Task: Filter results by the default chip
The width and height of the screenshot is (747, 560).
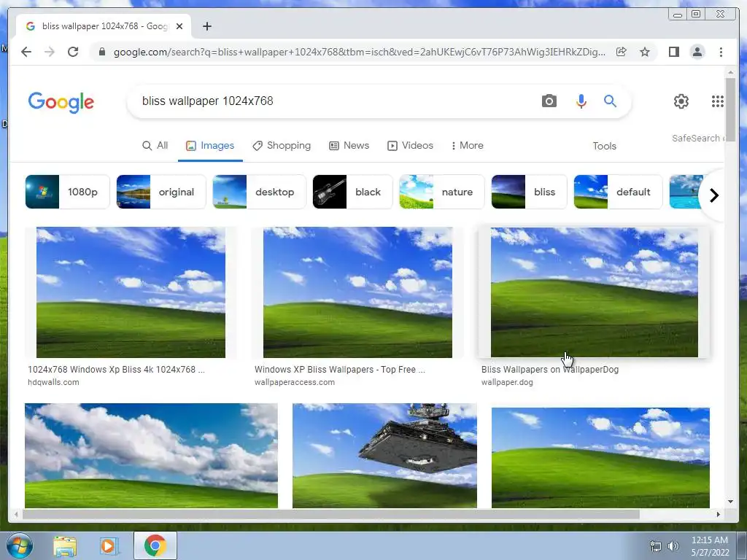Action: 618,192
